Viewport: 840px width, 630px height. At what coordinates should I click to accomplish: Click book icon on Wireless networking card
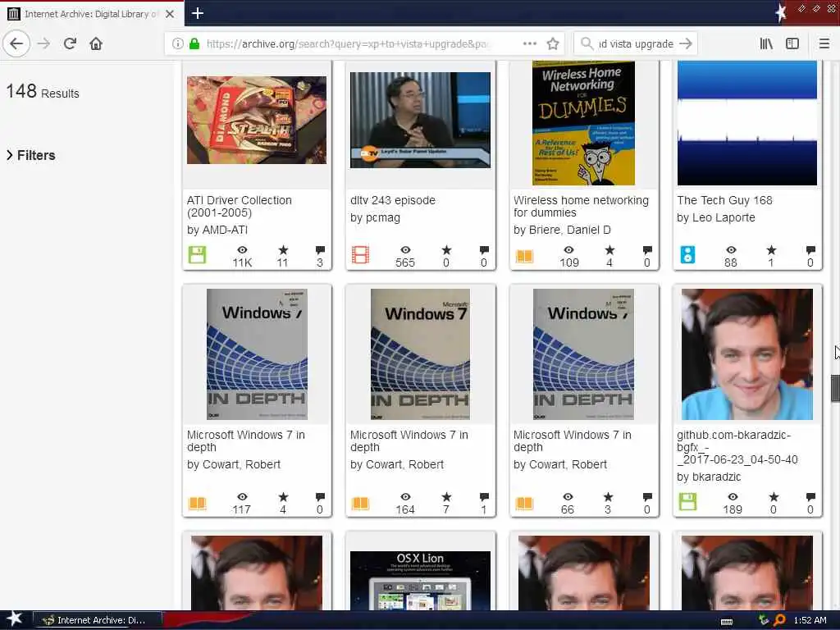click(524, 256)
